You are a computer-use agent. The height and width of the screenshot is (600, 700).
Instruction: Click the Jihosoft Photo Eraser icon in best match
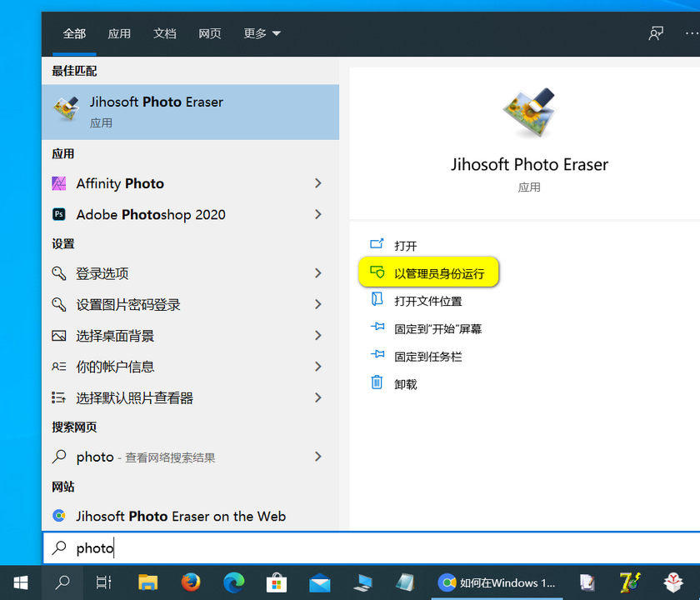pyautogui.click(x=67, y=108)
